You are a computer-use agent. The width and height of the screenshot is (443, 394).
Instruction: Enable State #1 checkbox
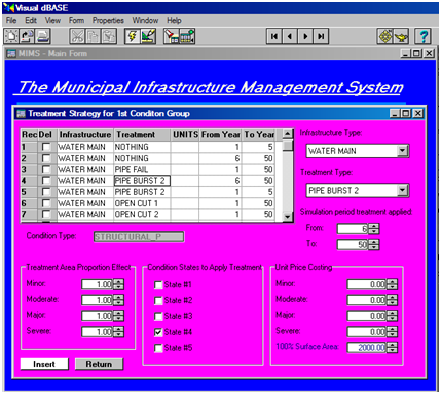click(x=158, y=285)
